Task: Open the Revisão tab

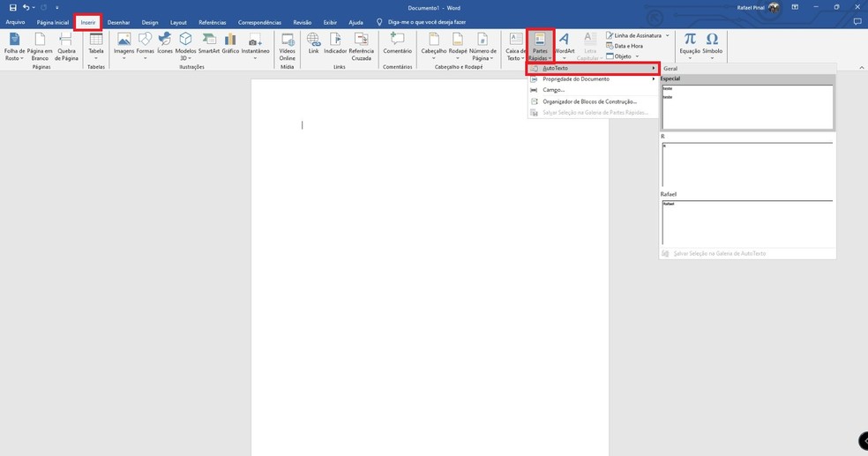Action: (x=303, y=23)
